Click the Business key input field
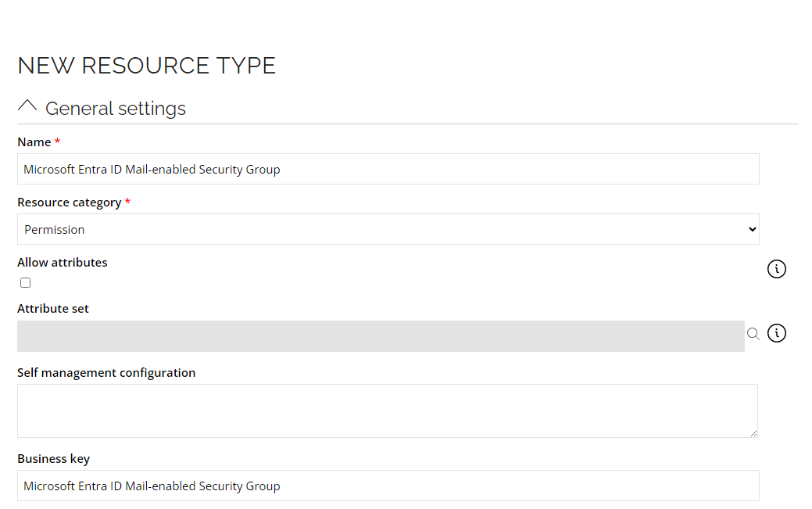This screenshot has width=812, height=509. (388, 486)
